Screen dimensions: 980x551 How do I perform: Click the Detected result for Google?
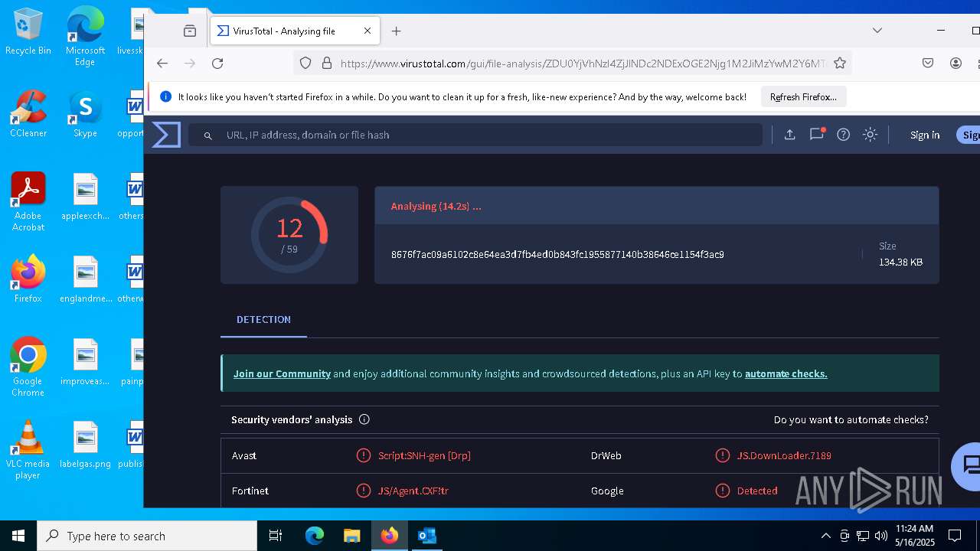(757, 491)
